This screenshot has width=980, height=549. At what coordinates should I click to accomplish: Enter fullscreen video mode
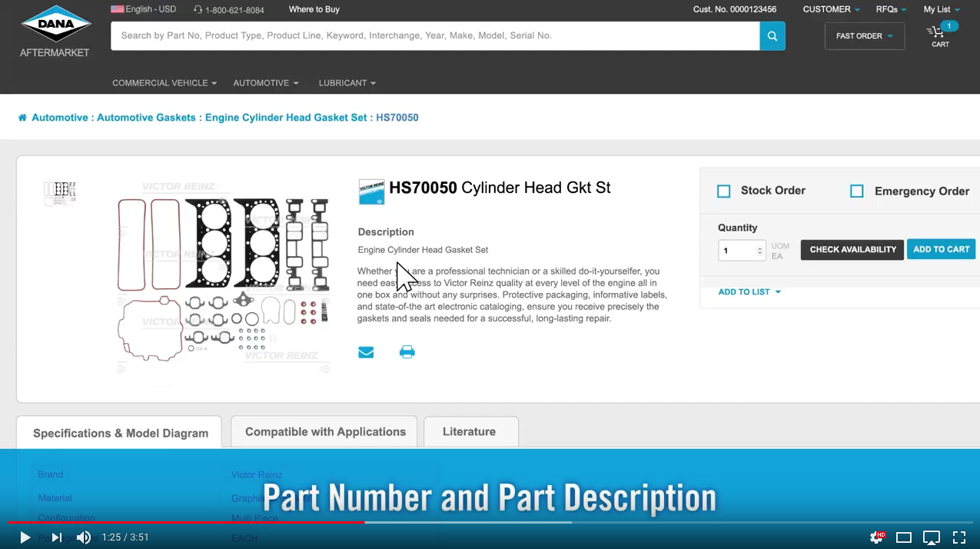click(959, 537)
